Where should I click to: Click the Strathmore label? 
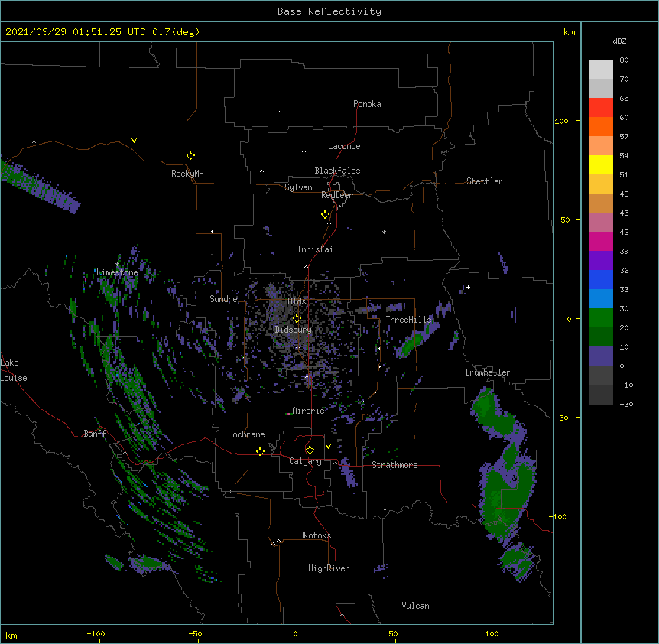point(394,465)
